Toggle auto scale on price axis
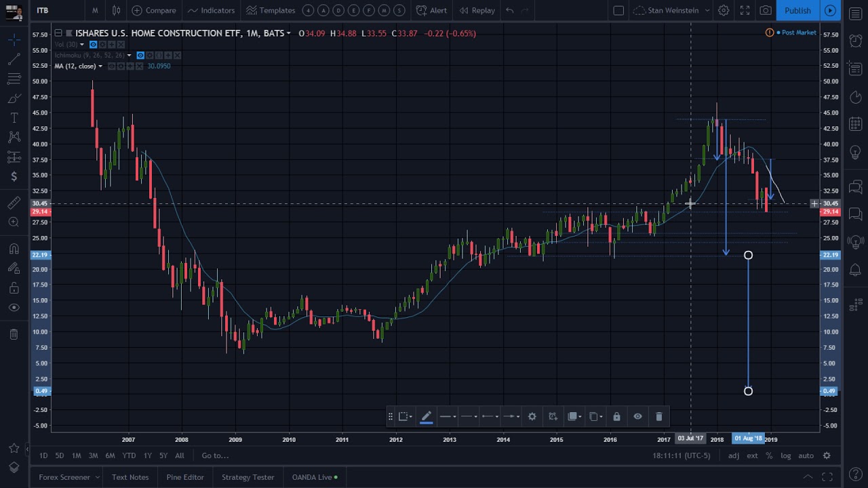The height and width of the screenshot is (488, 868). tap(806, 455)
